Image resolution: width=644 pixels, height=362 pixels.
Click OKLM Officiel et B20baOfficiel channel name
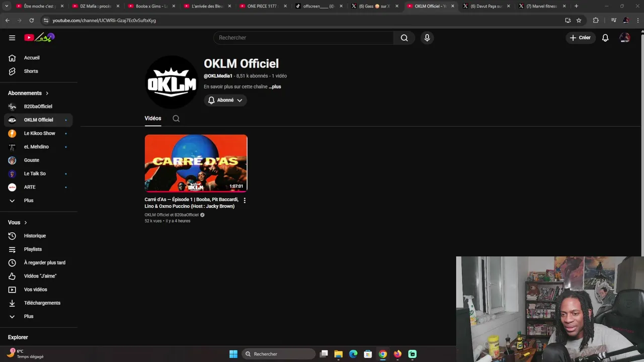pos(172,215)
